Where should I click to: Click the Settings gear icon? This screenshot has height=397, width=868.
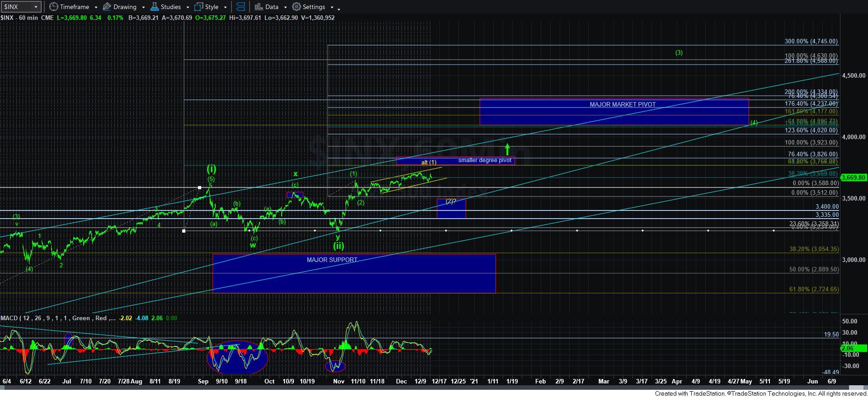(x=297, y=7)
